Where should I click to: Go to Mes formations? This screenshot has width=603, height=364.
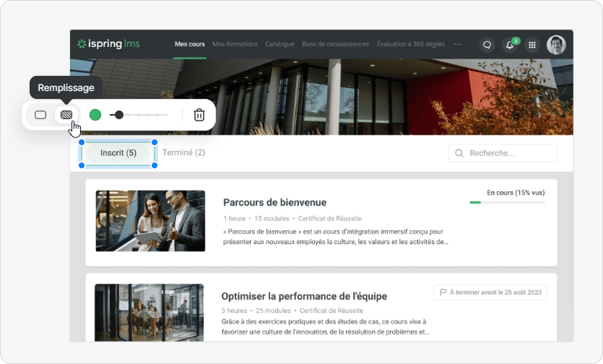point(235,45)
